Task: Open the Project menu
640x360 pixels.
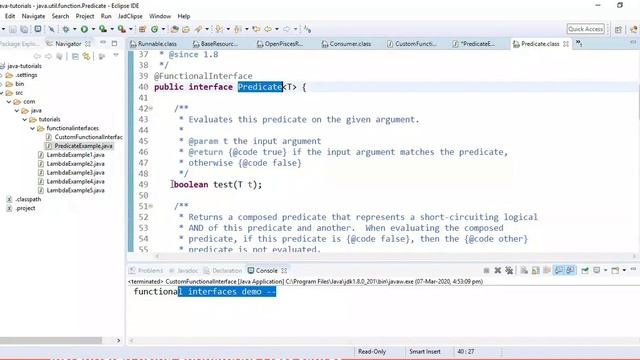Action: click(85, 16)
